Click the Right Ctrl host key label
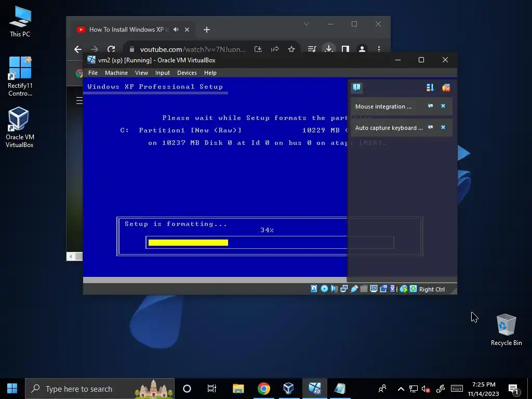Image resolution: width=532 pixels, height=399 pixels. pyautogui.click(x=432, y=289)
